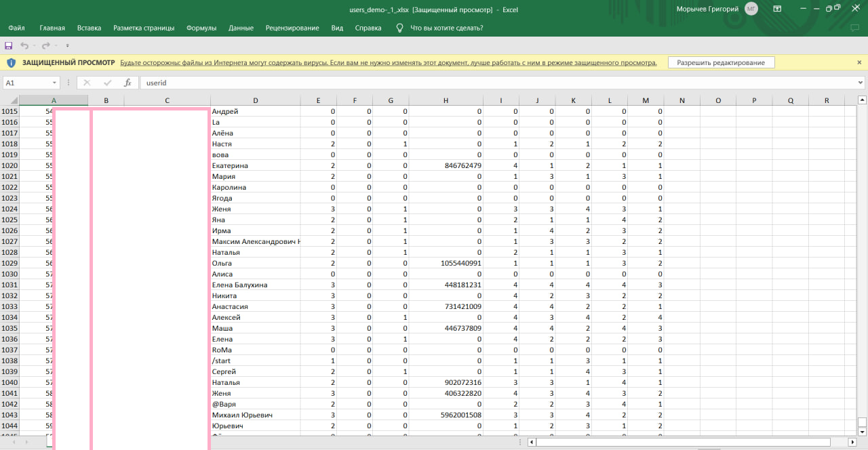Image resolution: width=868 pixels, height=450 pixels.
Task: Open the Файл menu
Action: [17, 28]
